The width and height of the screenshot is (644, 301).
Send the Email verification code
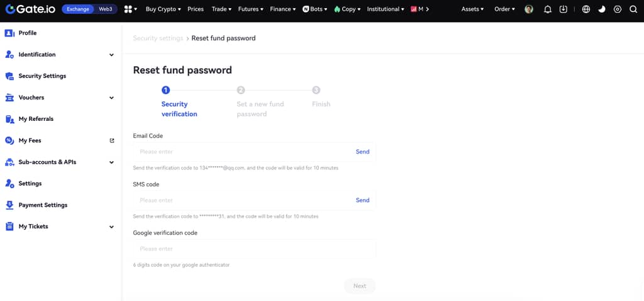[x=362, y=152]
